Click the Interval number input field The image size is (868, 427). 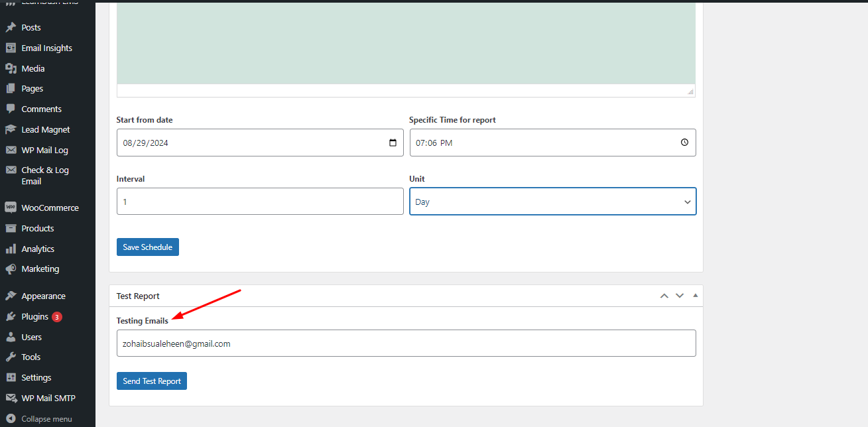click(260, 202)
